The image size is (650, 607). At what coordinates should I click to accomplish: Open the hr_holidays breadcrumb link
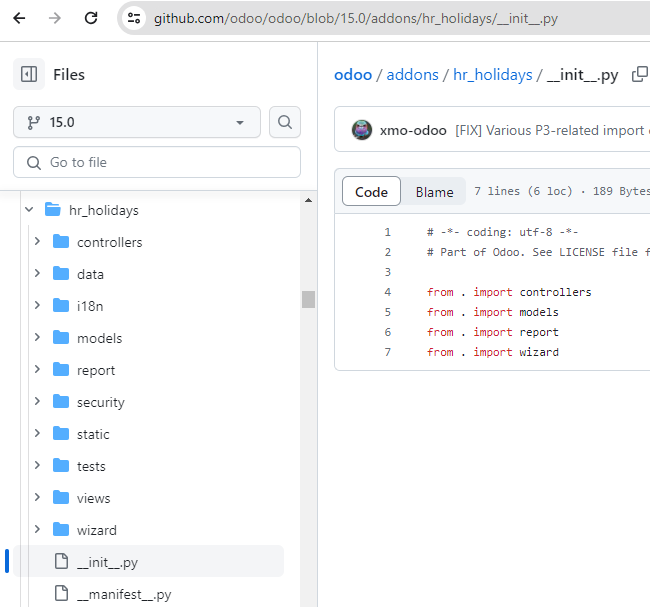pyautogui.click(x=492, y=75)
